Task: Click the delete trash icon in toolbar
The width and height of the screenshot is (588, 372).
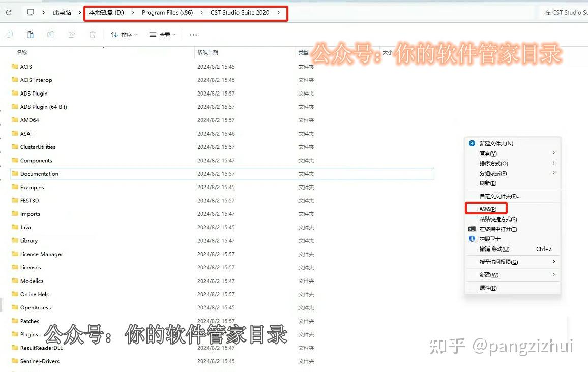Action: [x=92, y=35]
